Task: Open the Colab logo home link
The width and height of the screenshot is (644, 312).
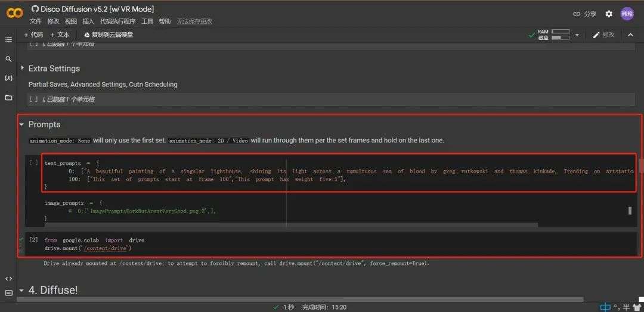Action: [x=15, y=14]
